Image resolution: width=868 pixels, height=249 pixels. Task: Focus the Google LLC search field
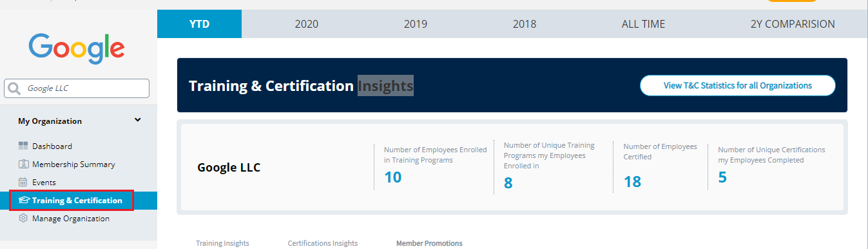pyautogui.click(x=77, y=88)
